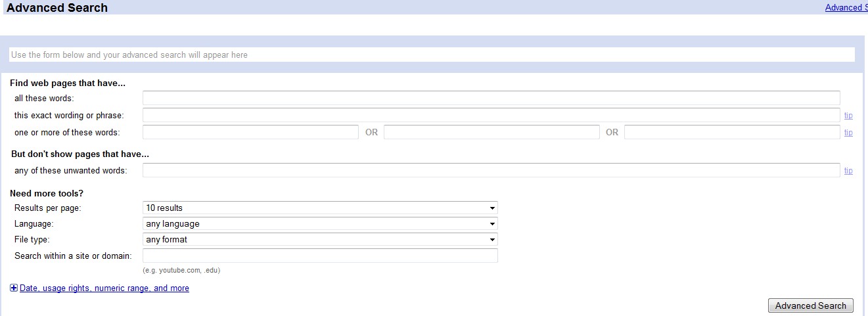Open the Advanced Search link at the top right
868x316 pixels.
pyautogui.click(x=846, y=8)
